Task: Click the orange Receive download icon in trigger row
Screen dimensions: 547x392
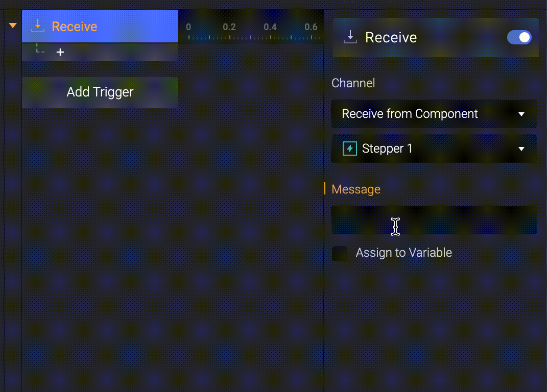Action: tap(38, 26)
